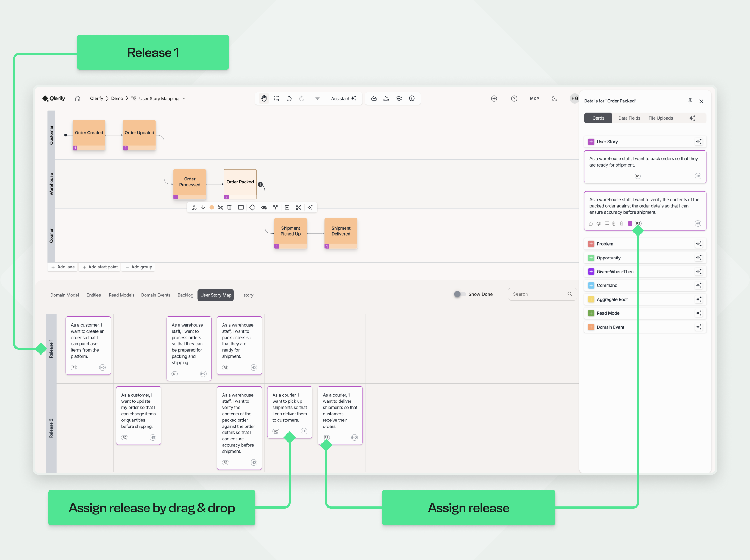The width and height of the screenshot is (750, 560).
Task: Click Demo in the breadcrumb
Action: [117, 98]
